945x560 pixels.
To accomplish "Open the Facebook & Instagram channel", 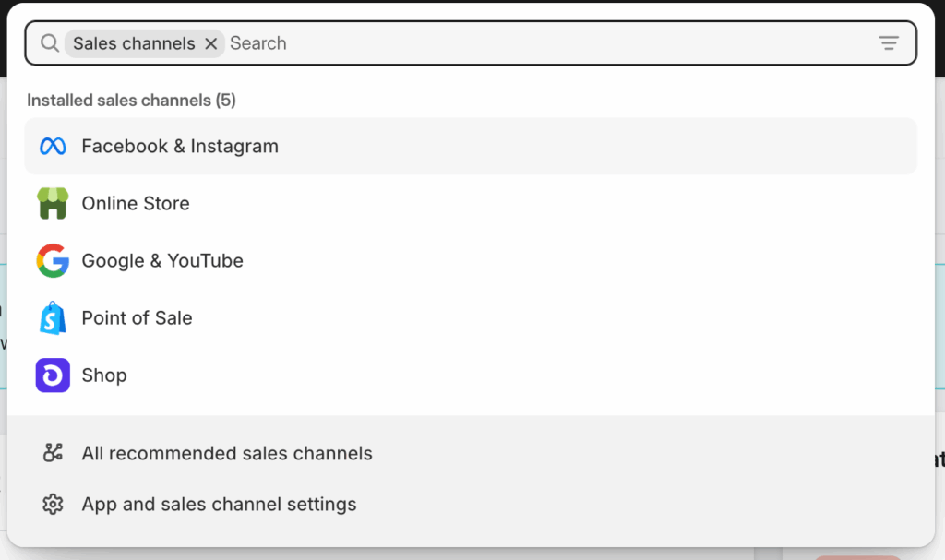I will (180, 147).
